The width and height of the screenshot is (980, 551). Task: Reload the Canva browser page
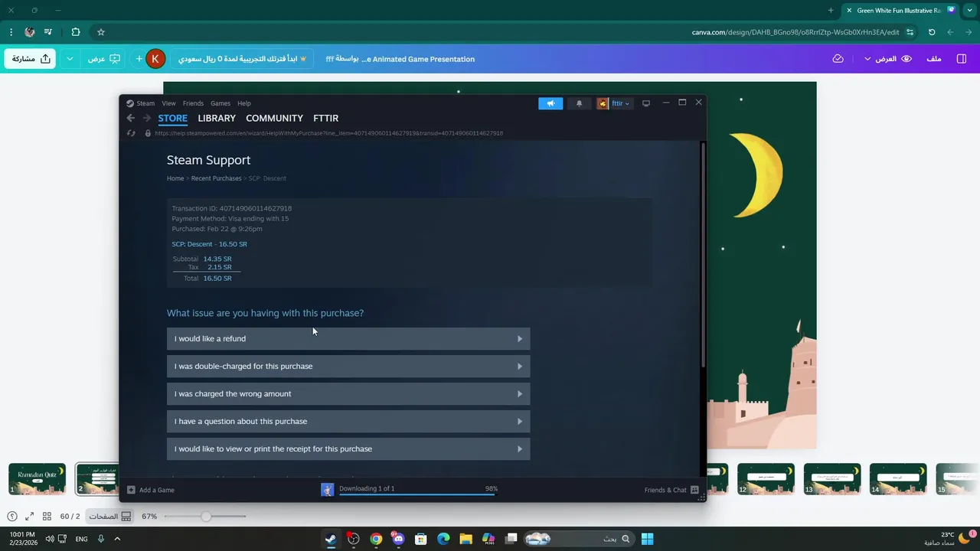[x=932, y=32]
